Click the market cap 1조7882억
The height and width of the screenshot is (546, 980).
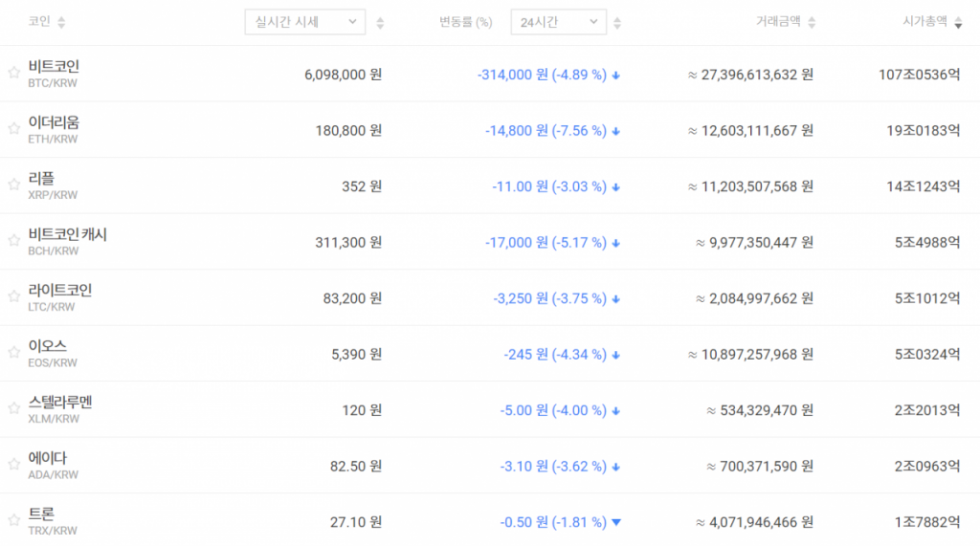click(927, 522)
